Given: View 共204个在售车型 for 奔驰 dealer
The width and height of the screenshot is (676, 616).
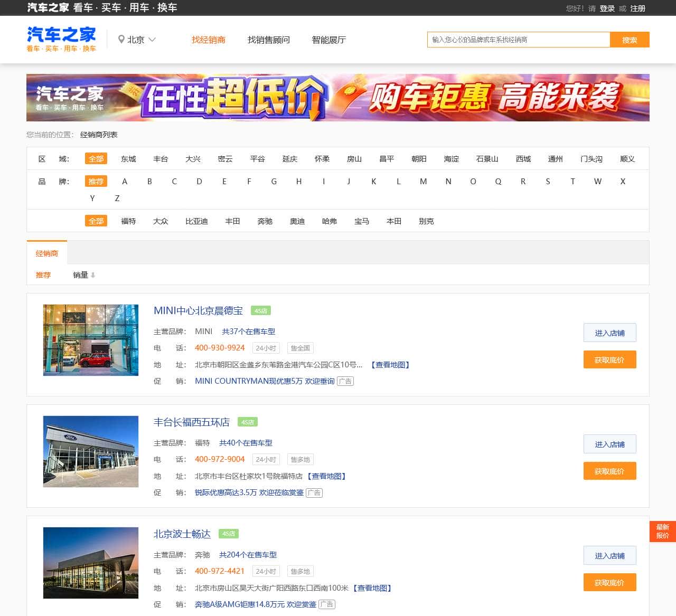Looking at the screenshot, I should point(248,555).
